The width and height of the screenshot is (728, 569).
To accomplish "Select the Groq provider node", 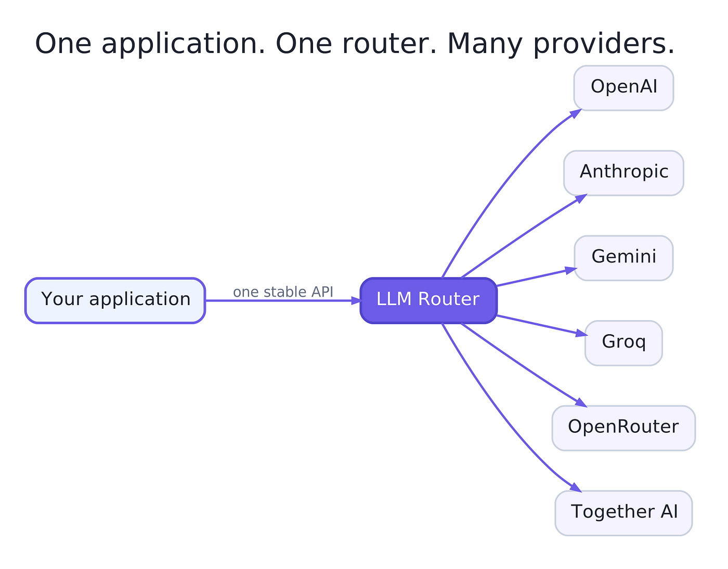I will pos(623,343).
